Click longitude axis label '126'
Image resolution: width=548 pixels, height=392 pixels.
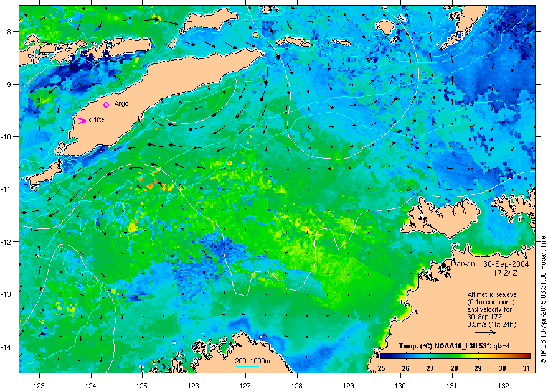point(194,386)
